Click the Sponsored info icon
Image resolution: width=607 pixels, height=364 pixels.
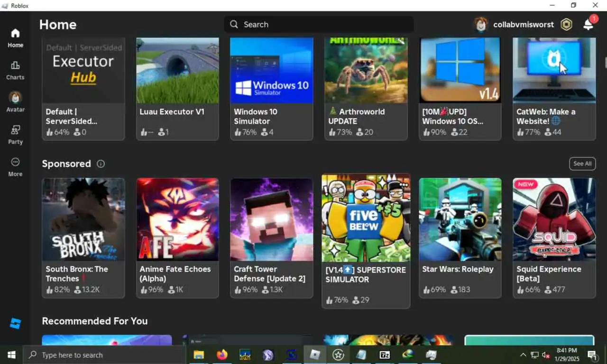101,164
